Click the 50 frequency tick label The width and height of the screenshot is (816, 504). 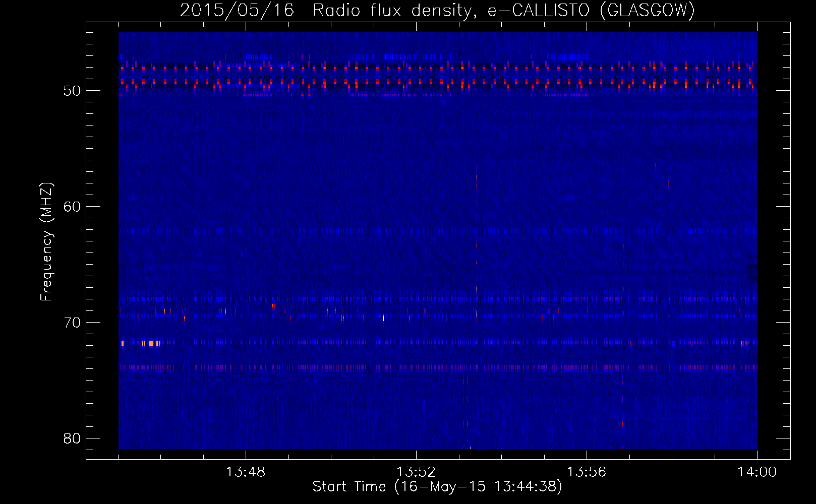pyautogui.click(x=72, y=91)
